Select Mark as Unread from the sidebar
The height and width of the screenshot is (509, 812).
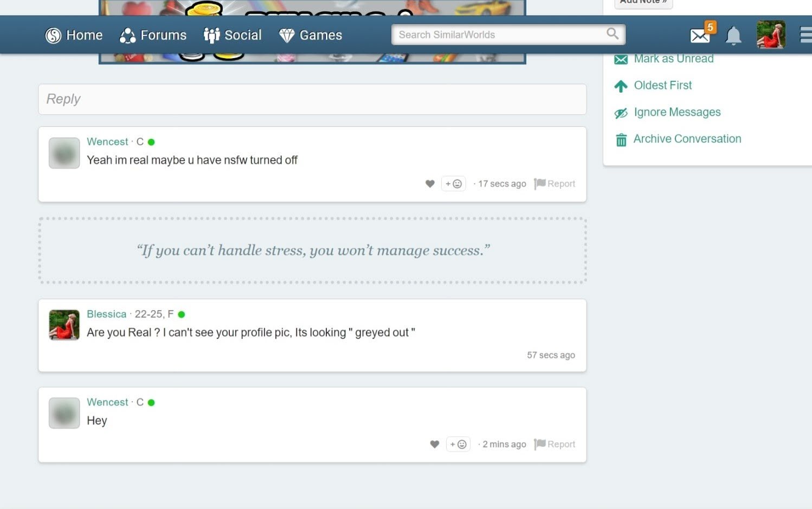673,59
